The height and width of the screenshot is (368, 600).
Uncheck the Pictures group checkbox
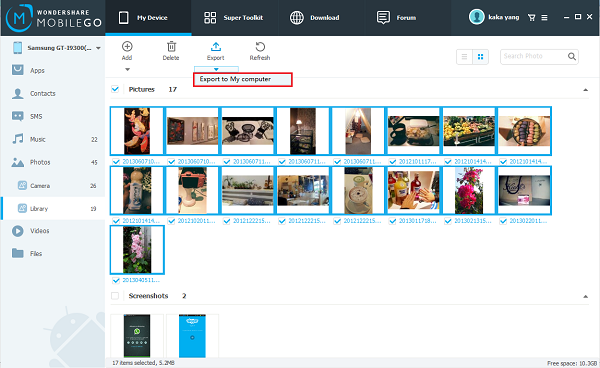tap(115, 89)
